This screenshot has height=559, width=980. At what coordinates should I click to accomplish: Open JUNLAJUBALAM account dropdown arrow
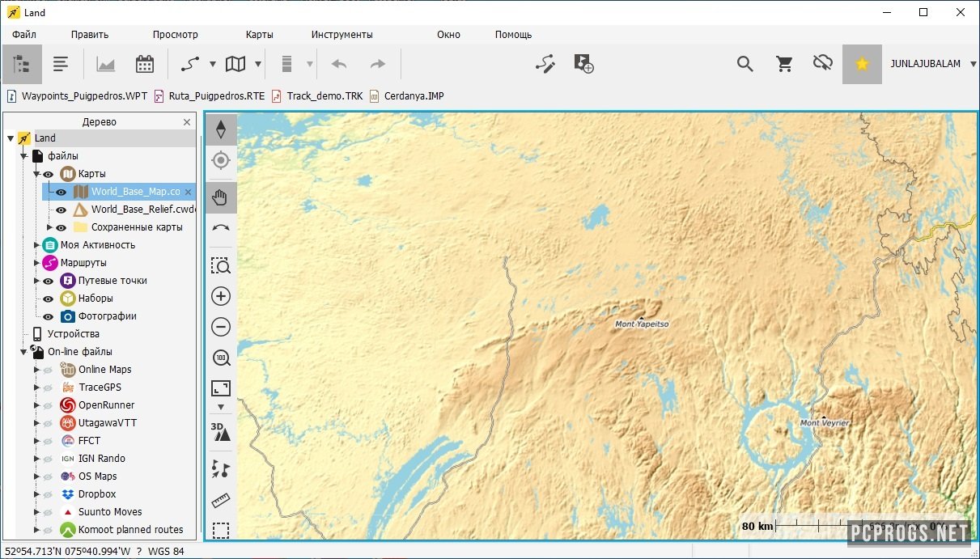[x=973, y=64]
